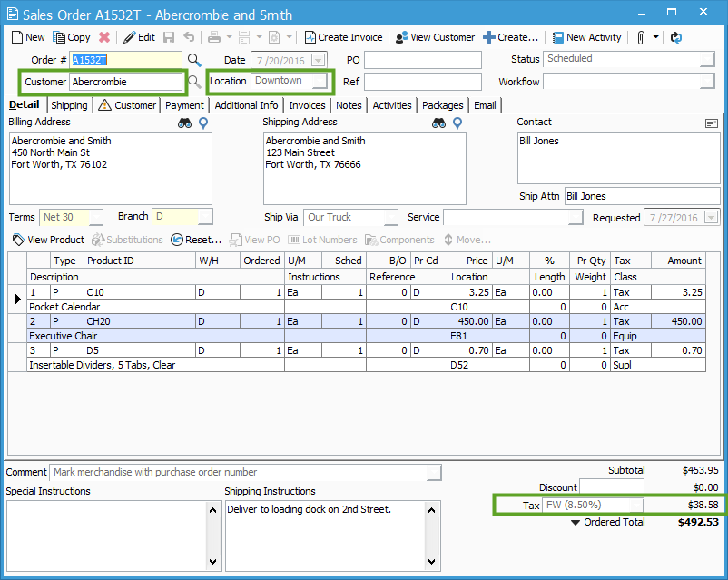Image resolution: width=728 pixels, height=580 pixels.
Task: Click the PO input field
Action: [x=422, y=60]
